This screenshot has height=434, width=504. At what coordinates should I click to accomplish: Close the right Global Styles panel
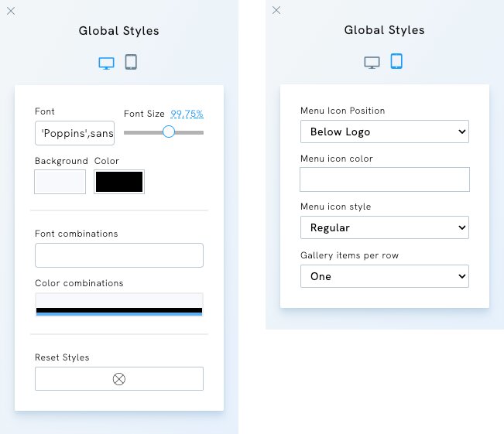[x=276, y=10]
